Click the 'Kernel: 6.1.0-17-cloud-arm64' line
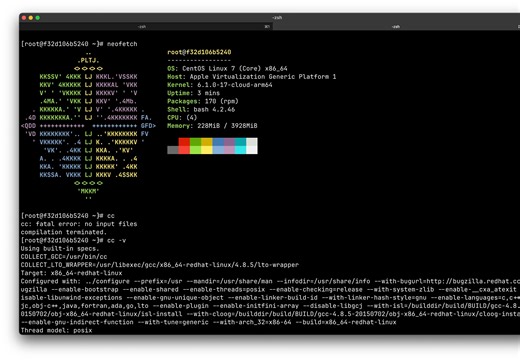This screenshot has width=520, height=360. point(220,85)
